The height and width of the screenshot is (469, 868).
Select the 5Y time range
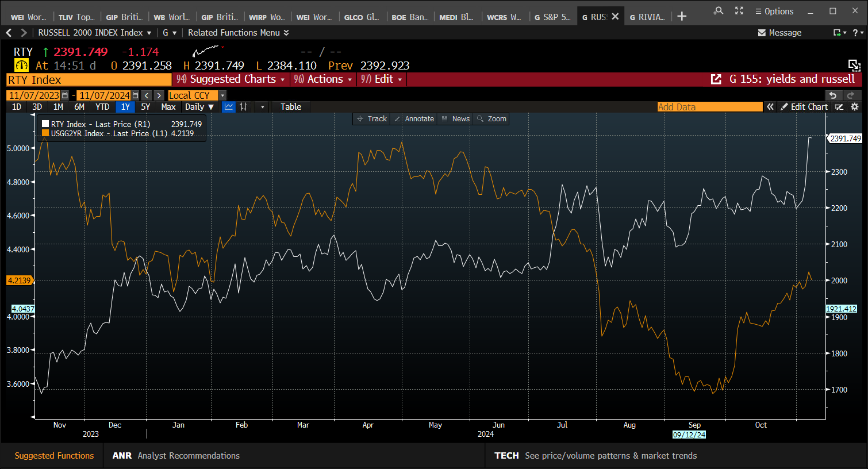pos(145,107)
